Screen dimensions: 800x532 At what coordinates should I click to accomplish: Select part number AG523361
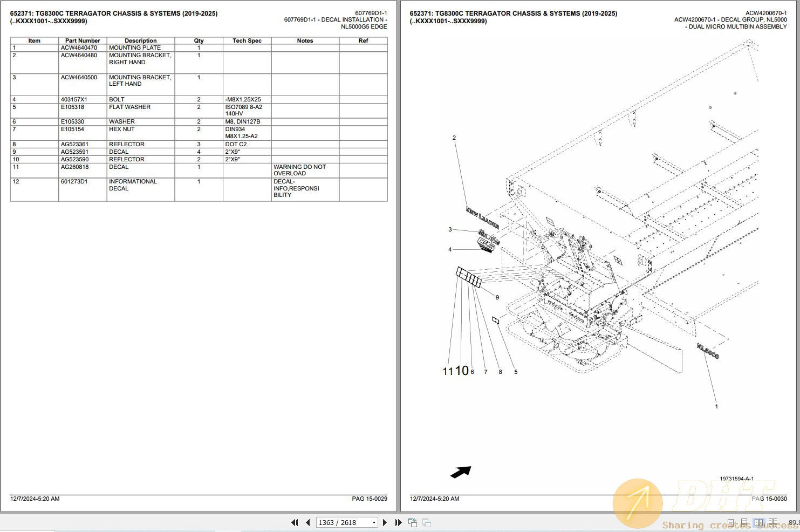coord(74,144)
